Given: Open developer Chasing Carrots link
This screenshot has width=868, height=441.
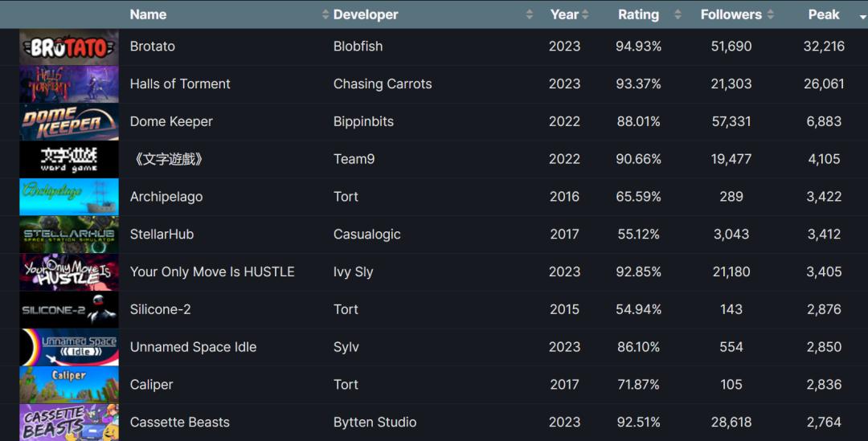Looking at the screenshot, I should (x=383, y=84).
